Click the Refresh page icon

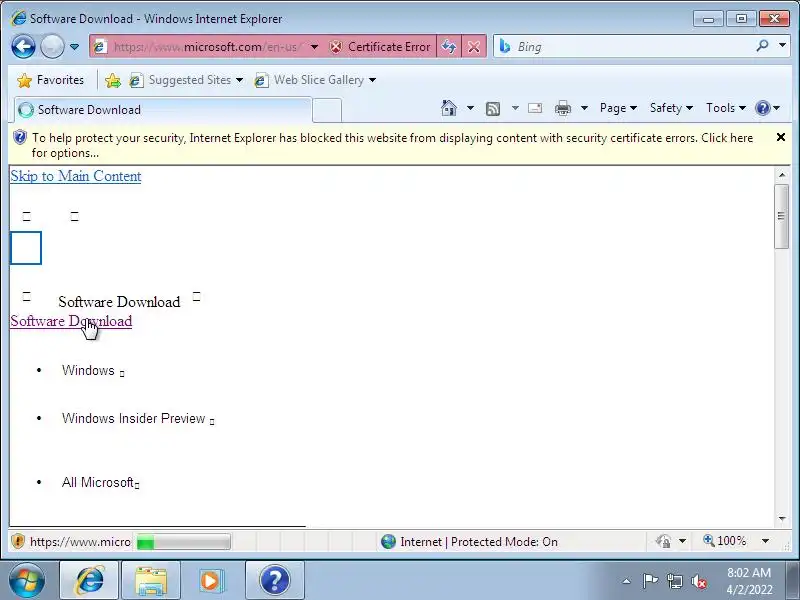449,47
